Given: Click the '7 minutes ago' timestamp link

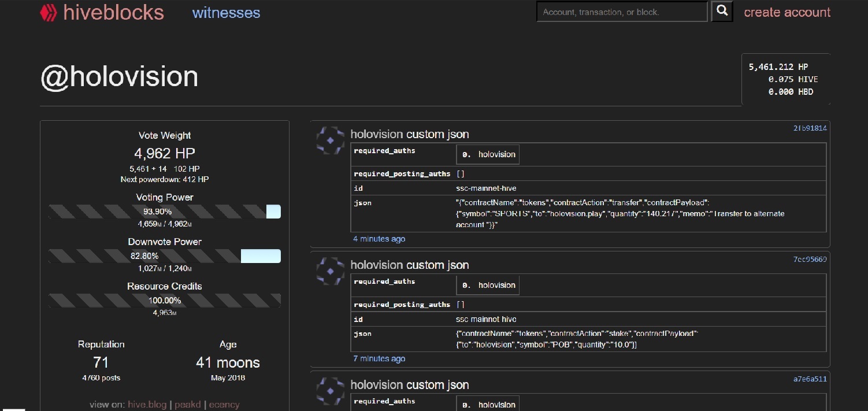Looking at the screenshot, I should pyautogui.click(x=379, y=358).
